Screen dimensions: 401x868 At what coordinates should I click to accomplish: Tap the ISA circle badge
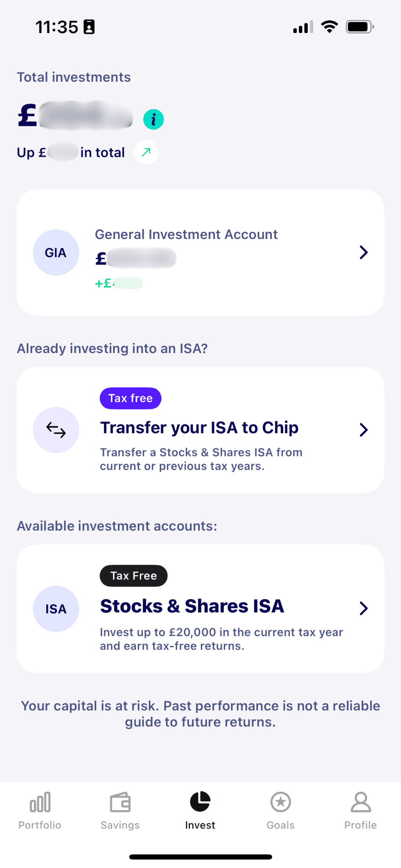[56, 609]
